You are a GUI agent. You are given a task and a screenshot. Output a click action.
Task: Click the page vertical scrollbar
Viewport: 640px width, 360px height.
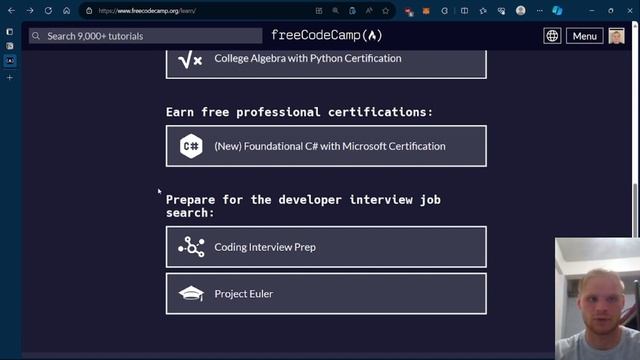click(635, 210)
